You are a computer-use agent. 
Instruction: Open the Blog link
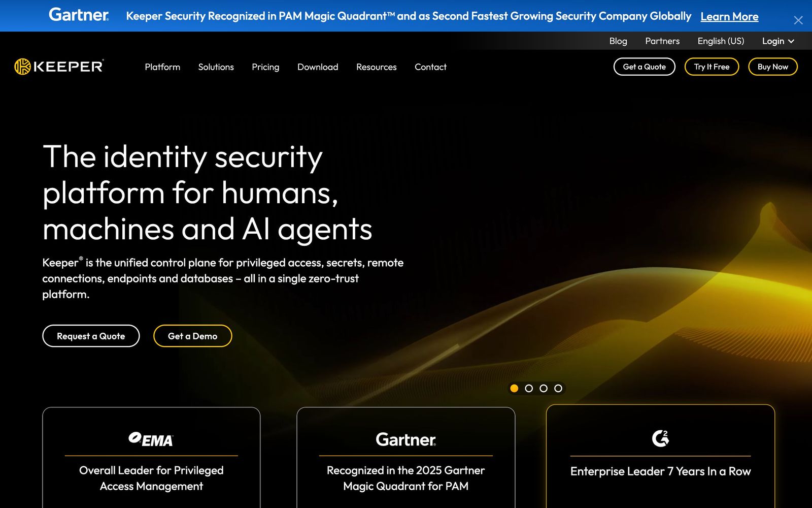pyautogui.click(x=618, y=41)
